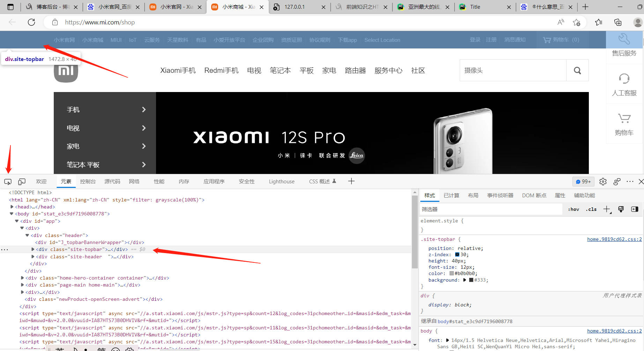
Task: Toggle rendering emulation paintbrush icon
Action: click(x=621, y=209)
